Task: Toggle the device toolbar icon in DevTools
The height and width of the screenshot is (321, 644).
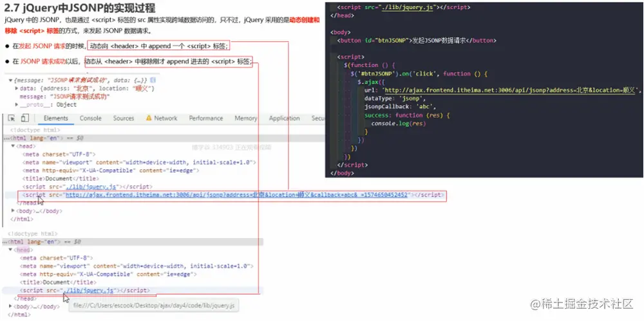Action: (24, 118)
